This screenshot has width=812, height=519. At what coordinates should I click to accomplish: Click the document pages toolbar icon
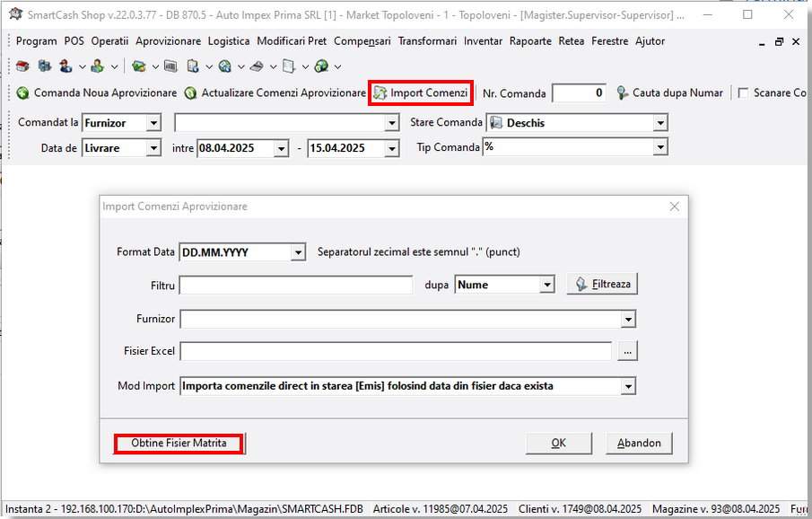pyautogui.click(x=289, y=66)
